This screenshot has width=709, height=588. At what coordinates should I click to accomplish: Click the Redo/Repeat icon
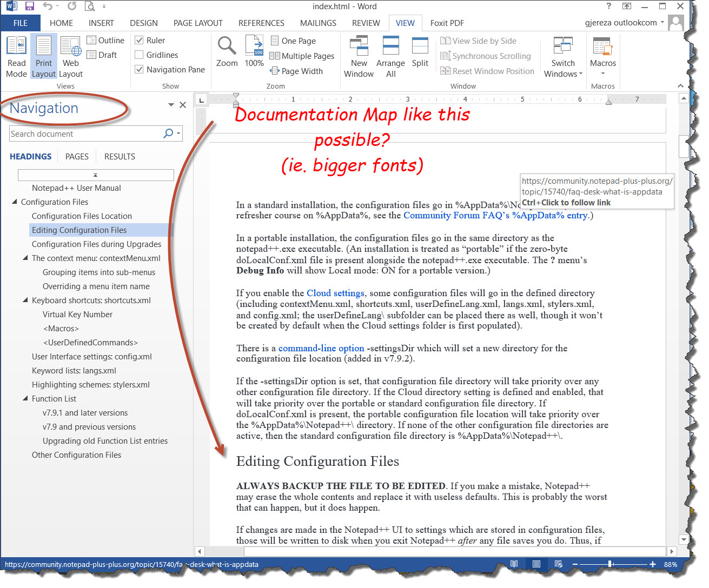[x=72, y=6]
